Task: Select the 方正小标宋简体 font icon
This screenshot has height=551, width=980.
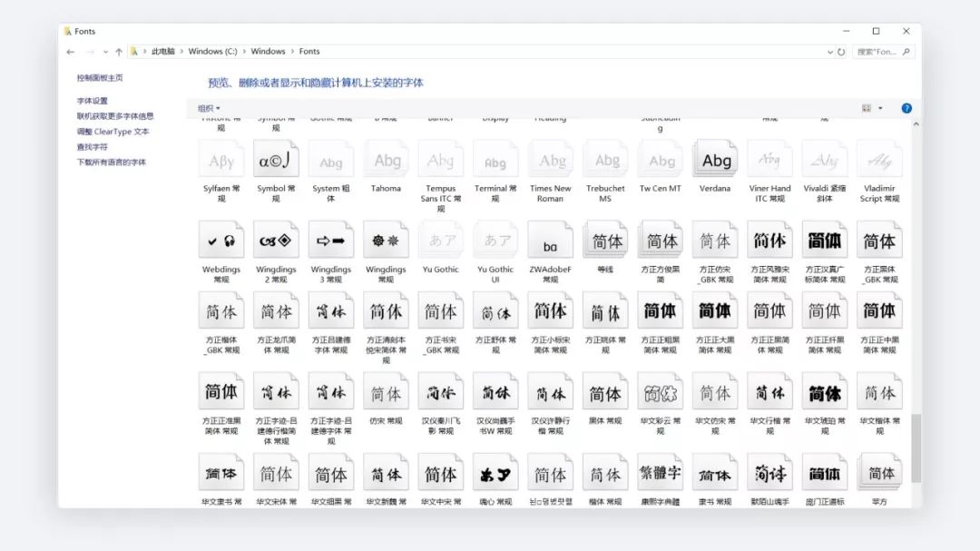Action: coord(550,310)
